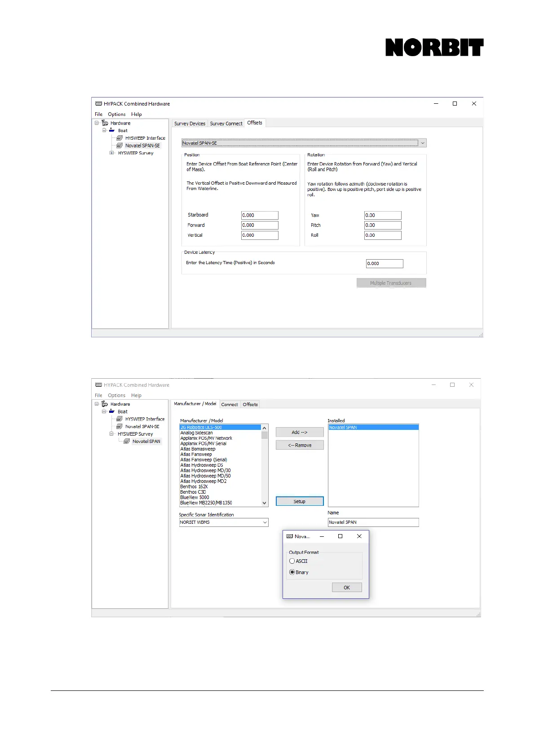Image resolution: width=535 pixels, height=756 pixels.
Task: Click the Setup button
Action: (x=300, y=501)
